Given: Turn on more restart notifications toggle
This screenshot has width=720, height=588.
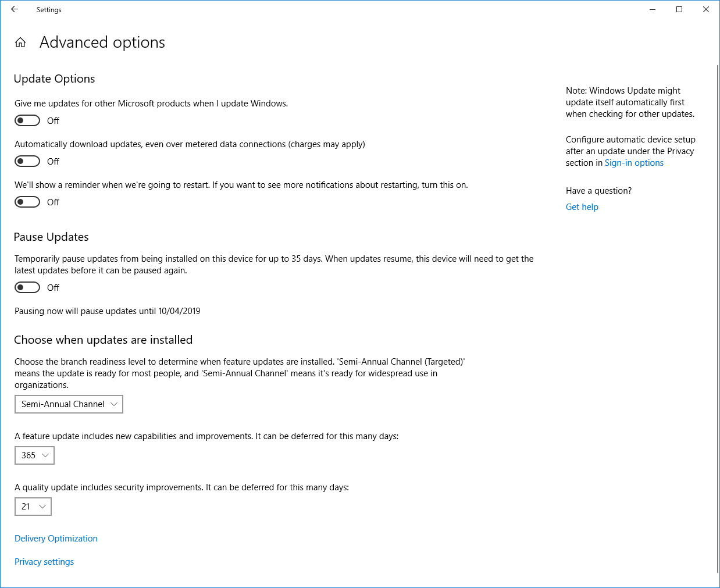Looking at the screenshot, I should 27,202.
